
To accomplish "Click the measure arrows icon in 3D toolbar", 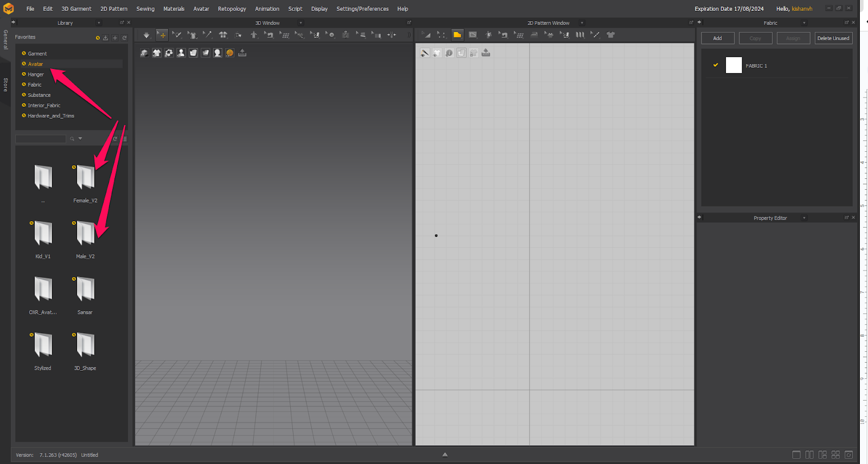I will pyautogui.click(x=392, y=35).
